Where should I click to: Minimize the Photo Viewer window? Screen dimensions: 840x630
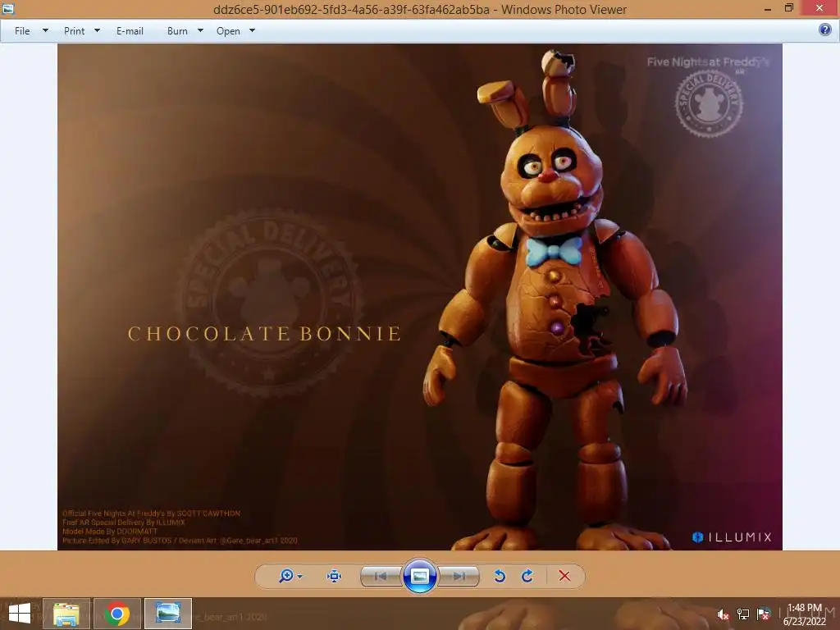pos(768,8)
